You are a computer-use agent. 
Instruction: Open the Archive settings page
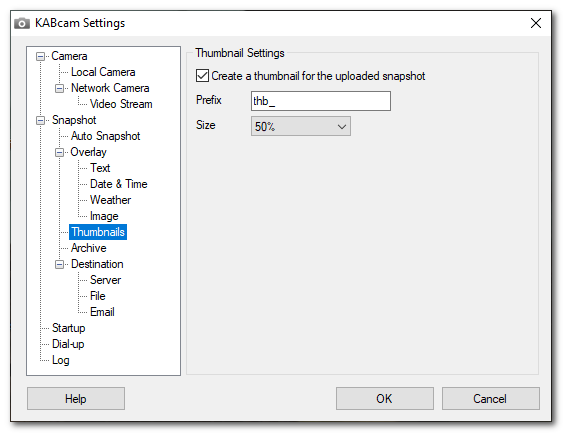(88, 248)
